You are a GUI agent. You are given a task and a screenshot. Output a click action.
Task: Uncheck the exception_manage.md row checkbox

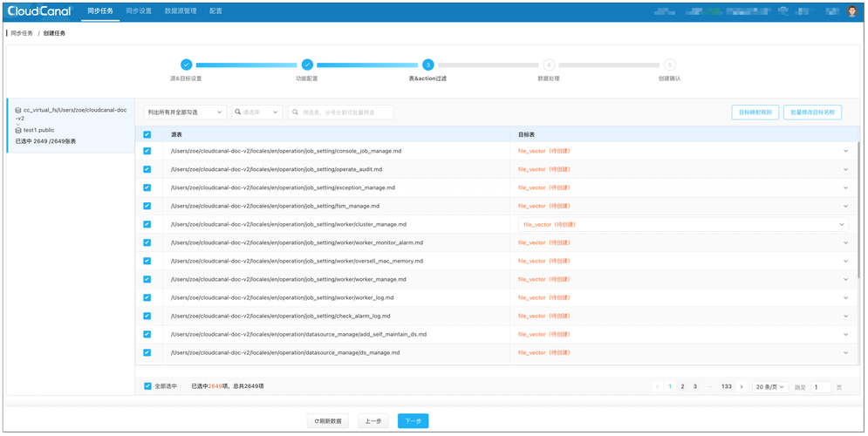147,187
